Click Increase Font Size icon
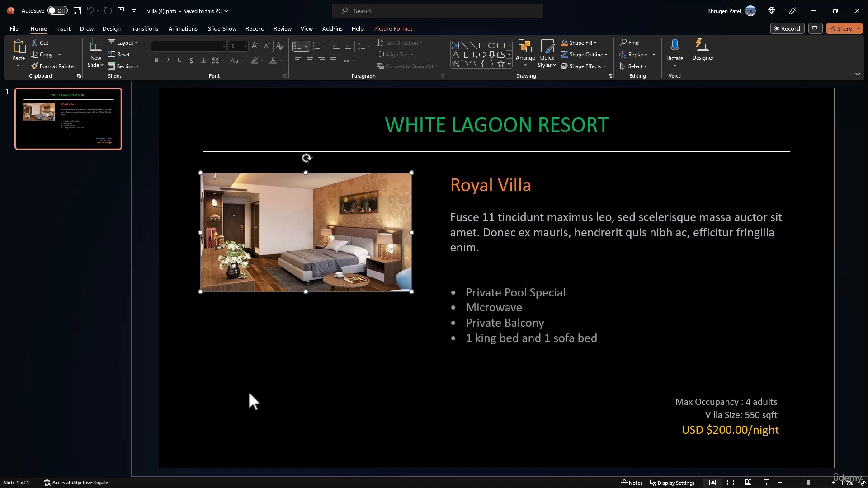 (x=255, y=46)
